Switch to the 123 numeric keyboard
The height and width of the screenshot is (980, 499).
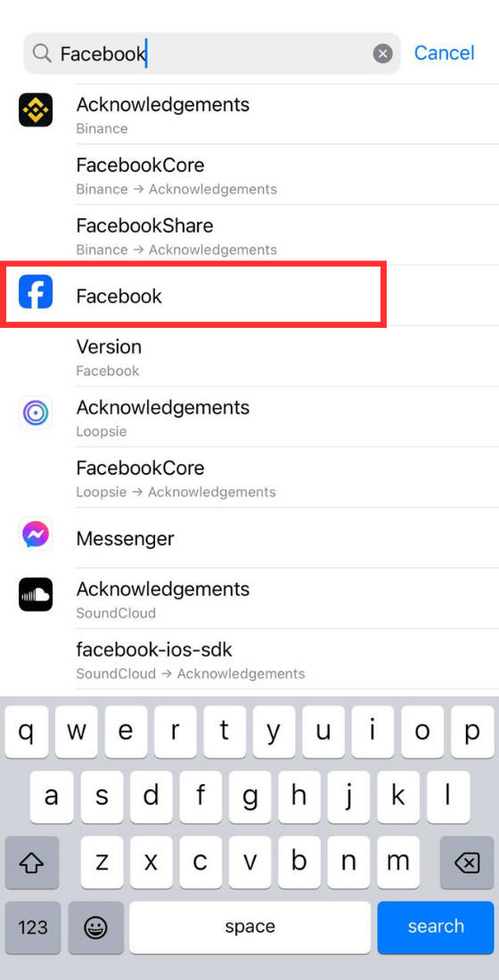[x=32, y=927]
